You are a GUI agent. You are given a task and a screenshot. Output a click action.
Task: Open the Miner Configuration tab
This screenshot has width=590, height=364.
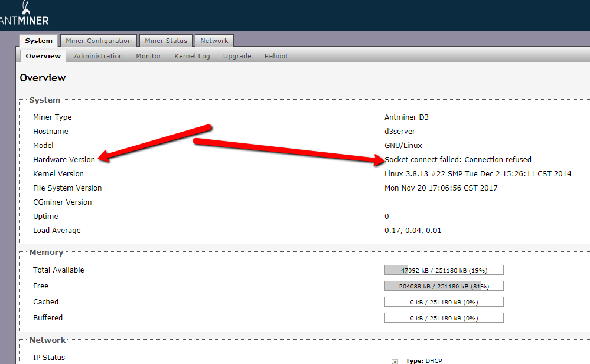pyautogui.click(x=99, y=41)
